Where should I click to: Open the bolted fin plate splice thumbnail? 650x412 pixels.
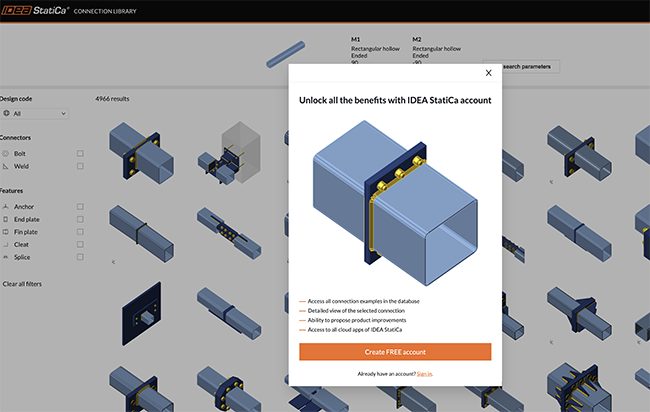[x=229, y=234]
